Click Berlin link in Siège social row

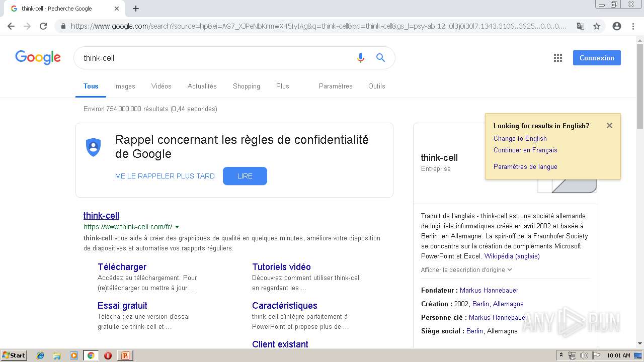[474, 331]
